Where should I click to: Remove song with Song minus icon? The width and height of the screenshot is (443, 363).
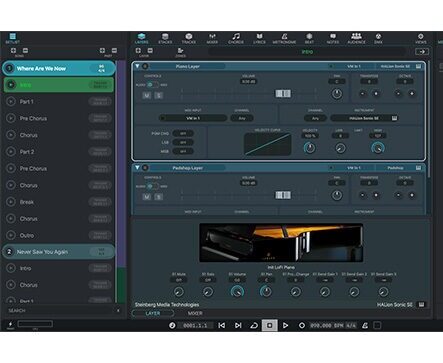25,50
